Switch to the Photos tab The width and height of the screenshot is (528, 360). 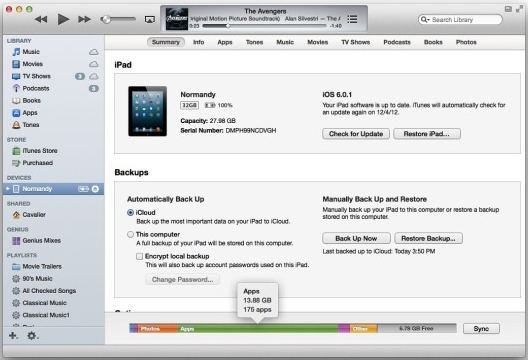click(466, 42)
